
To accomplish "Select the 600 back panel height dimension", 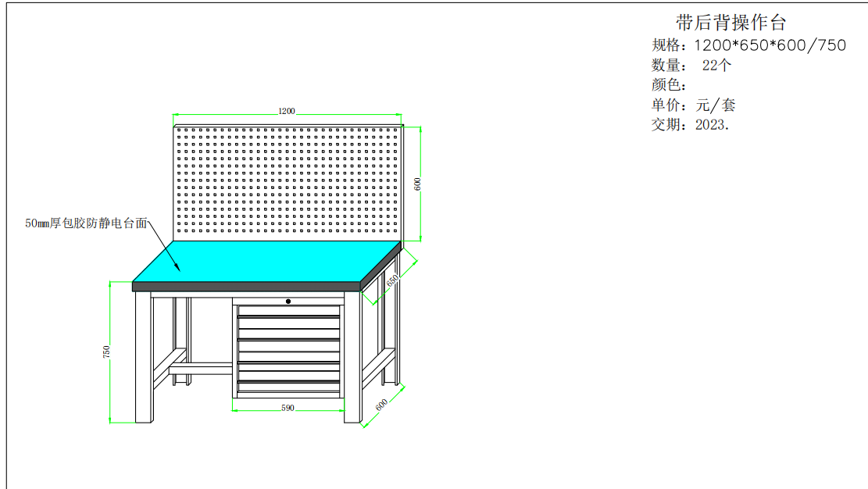I will 417,184.
